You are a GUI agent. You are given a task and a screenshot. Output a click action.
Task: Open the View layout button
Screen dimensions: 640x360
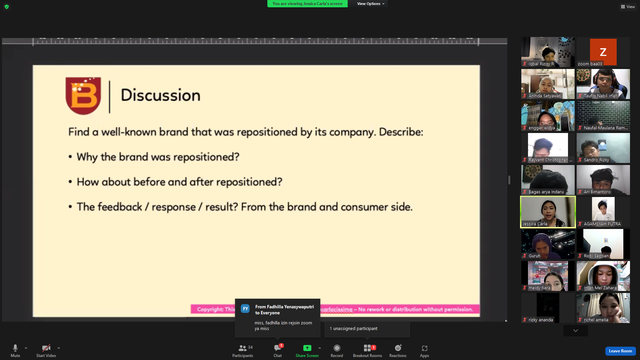click(x=628, y=7)
